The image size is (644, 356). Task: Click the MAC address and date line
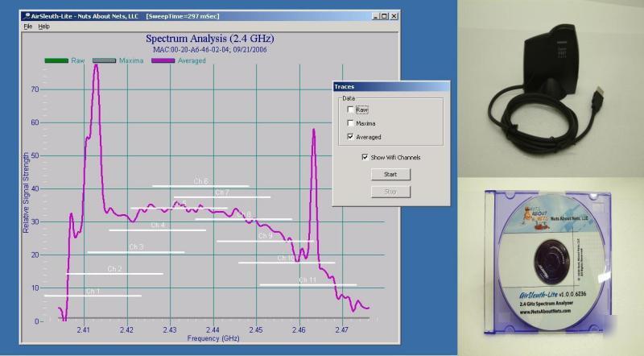[210, 50]
